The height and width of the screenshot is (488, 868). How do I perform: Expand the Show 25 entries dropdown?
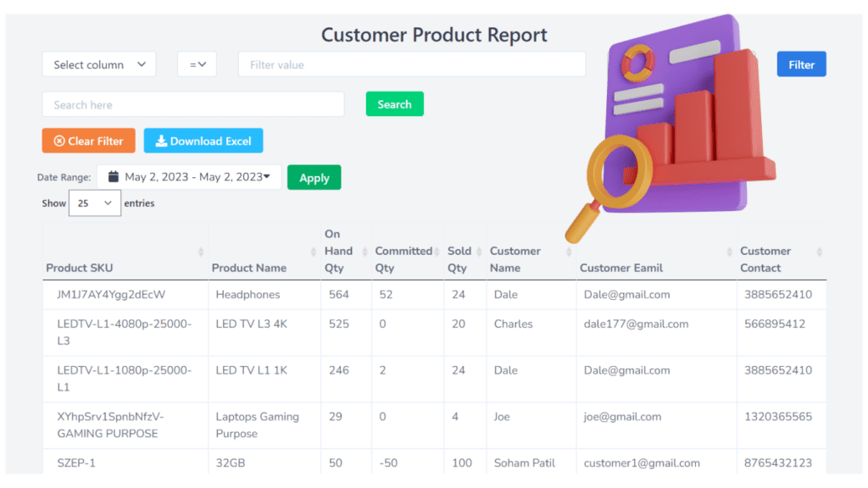(x=95, y=203)
